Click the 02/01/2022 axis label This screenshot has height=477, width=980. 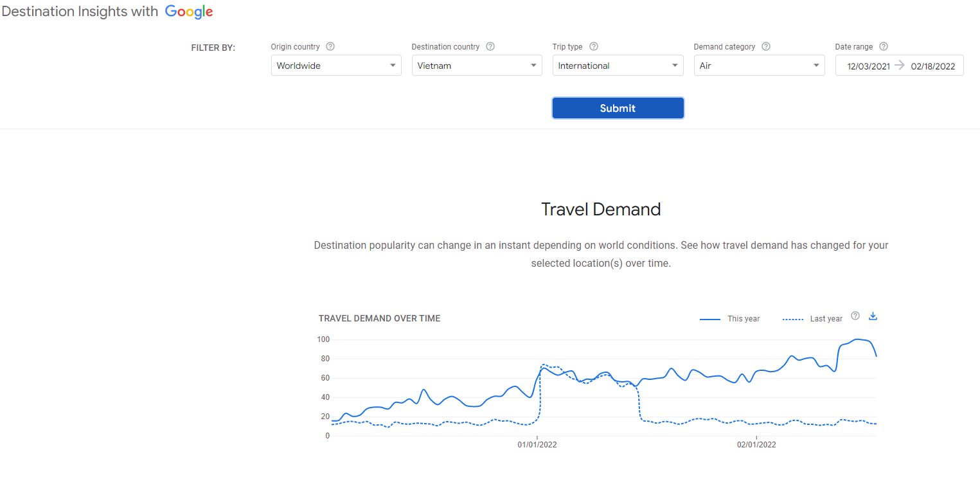(x=756, y=445)
